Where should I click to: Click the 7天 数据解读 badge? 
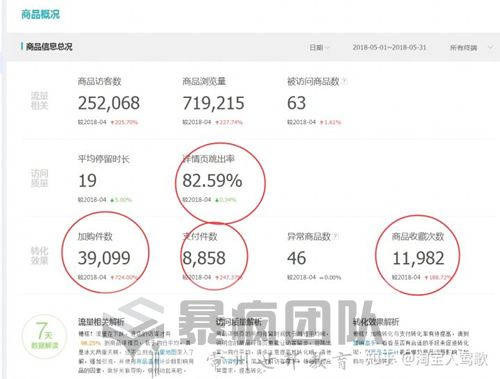(44, 336)
